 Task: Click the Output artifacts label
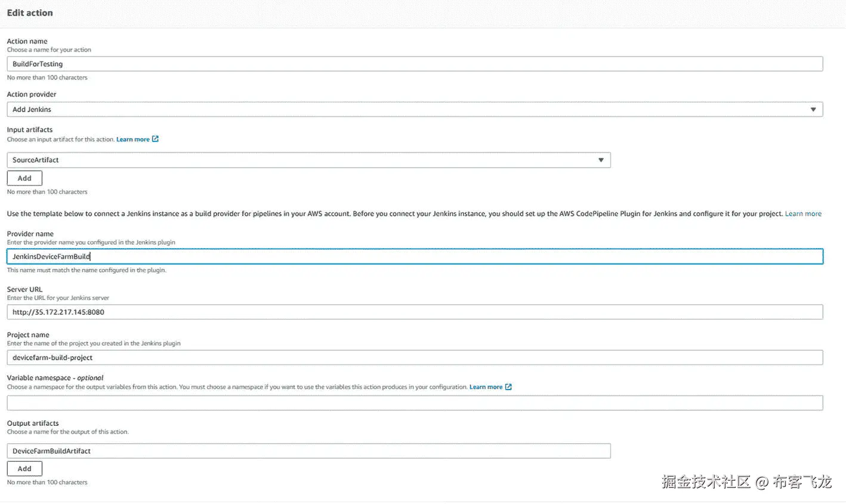tap(33, 423)
